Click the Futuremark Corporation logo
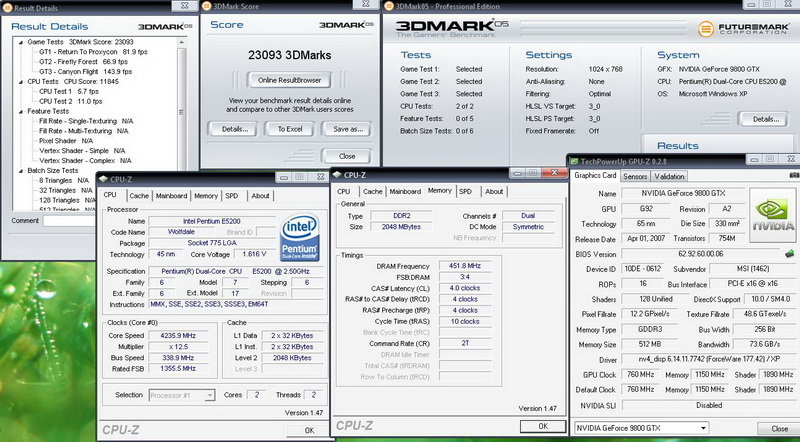This screenshot has width=800, height=442. (x=743, y=29)
